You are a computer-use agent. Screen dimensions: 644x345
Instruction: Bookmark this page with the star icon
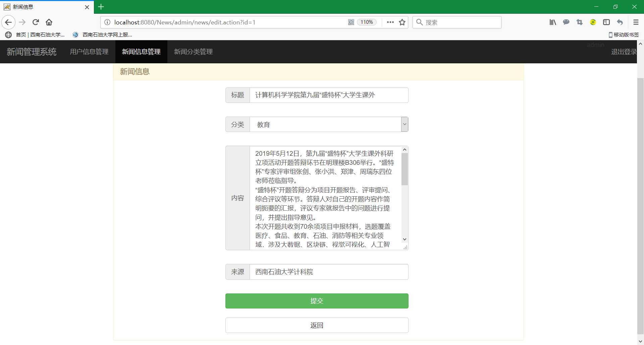(x=402, y=22)
